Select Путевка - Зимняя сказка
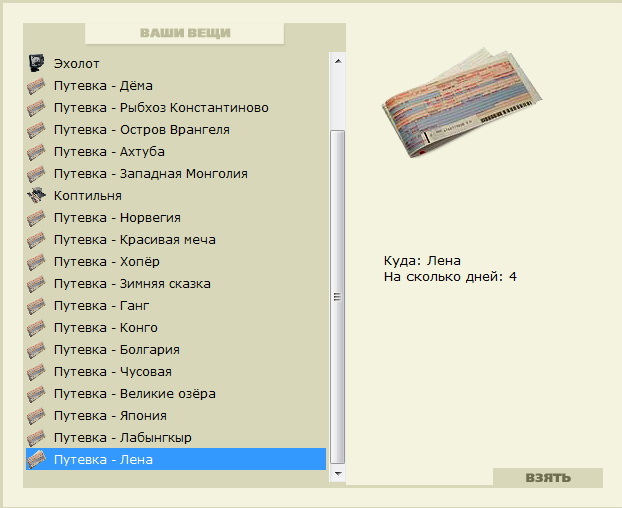The height and width of the screenshot is (508, 622). pyautogui.click(x=176, y=284)
